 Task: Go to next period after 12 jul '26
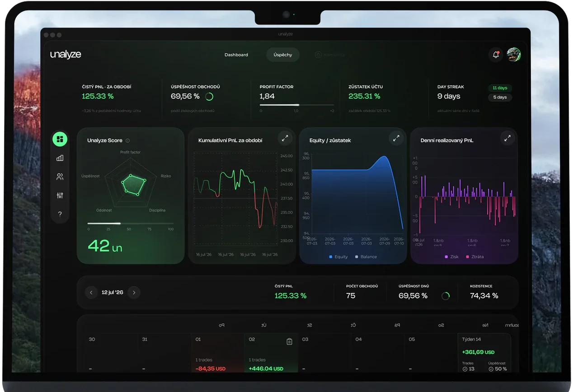[x=134, y=293]
